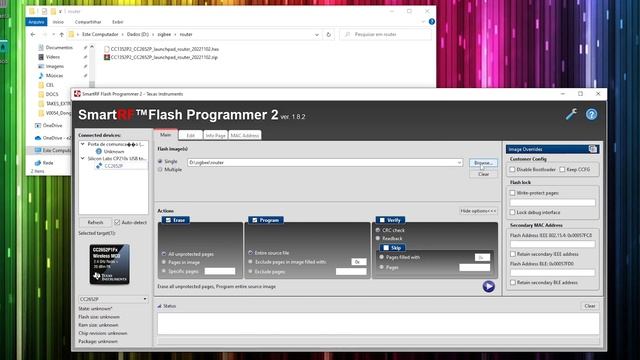
Task: Select the Readback verify option
Action: pos(378,238)
